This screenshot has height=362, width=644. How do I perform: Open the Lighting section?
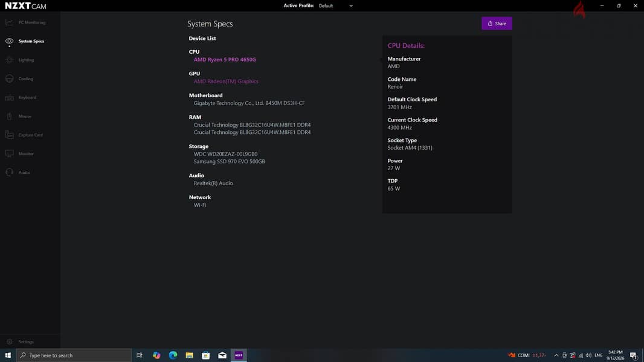(x=20, y=60)
